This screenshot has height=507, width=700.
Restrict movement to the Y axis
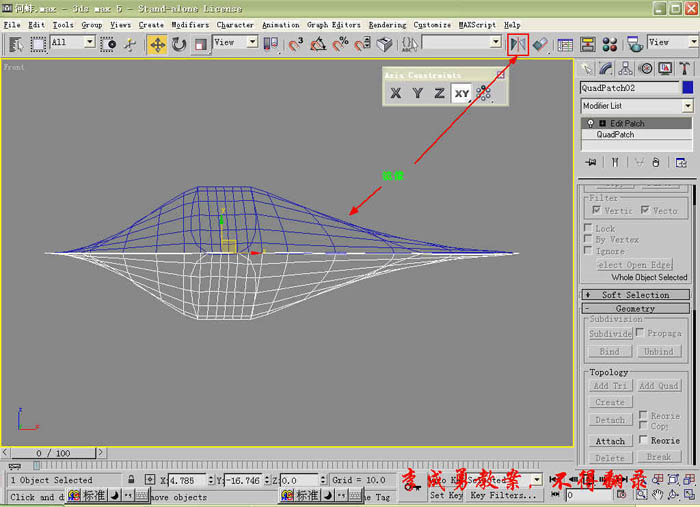pos(418,93)
